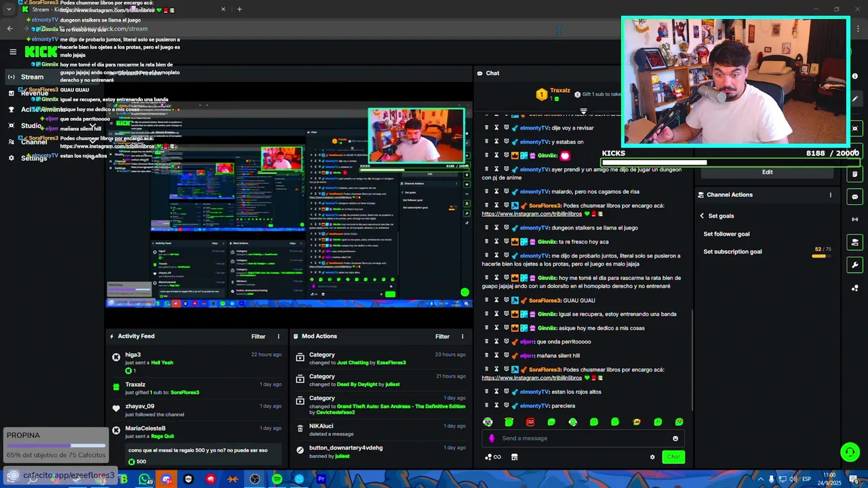Click the Gift 1 sub button
This screenshot has width=868, height=488.
(599, 94)
